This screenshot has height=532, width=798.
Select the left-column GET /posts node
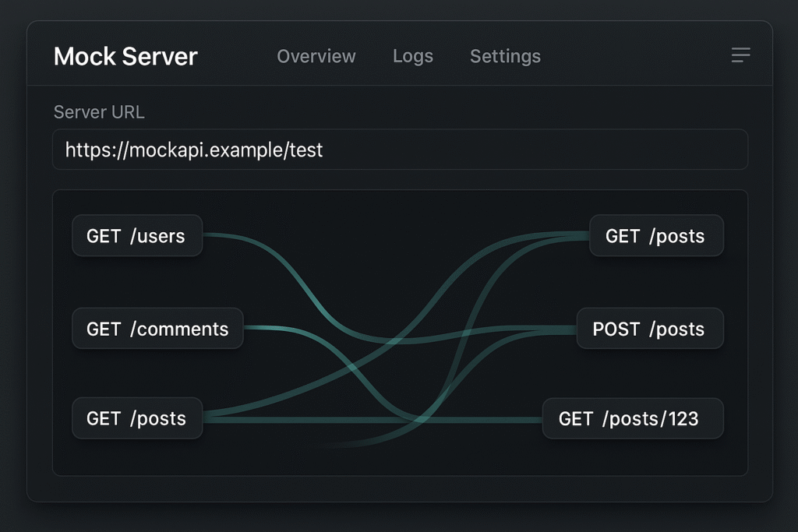(137, 418)
